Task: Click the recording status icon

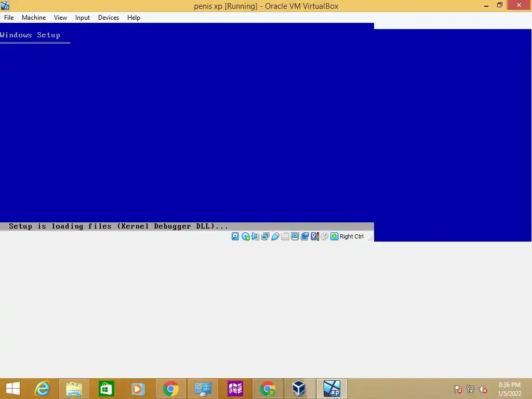Action: (304, 236)
